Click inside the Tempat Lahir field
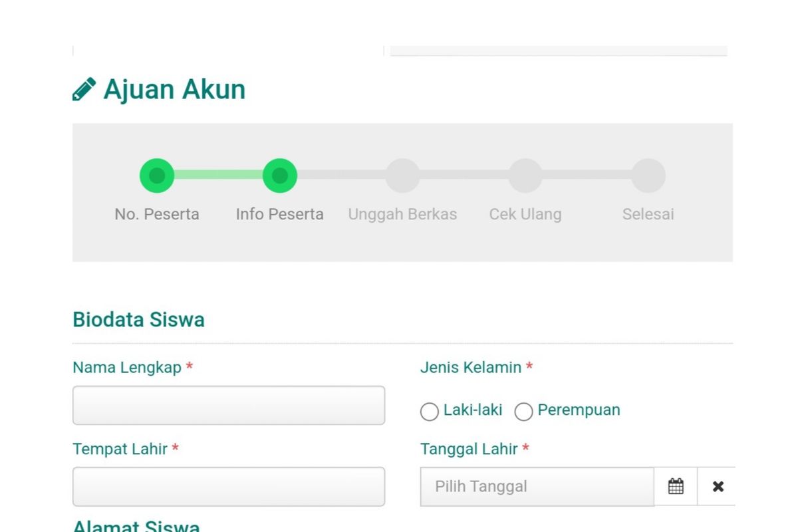The image size is (798, 532). 228,486
